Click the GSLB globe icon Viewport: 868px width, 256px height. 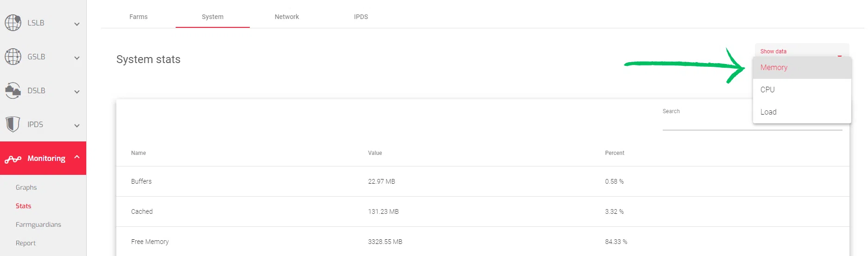[x=13, y=57]
